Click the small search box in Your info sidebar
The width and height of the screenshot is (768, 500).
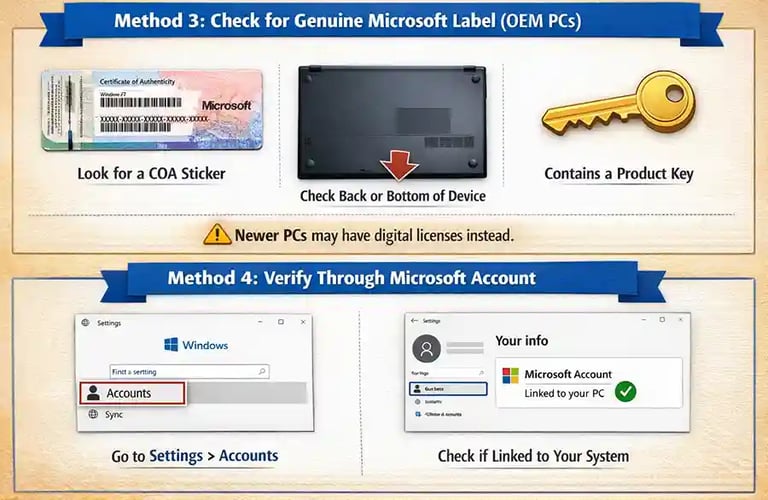coord(448,373)
